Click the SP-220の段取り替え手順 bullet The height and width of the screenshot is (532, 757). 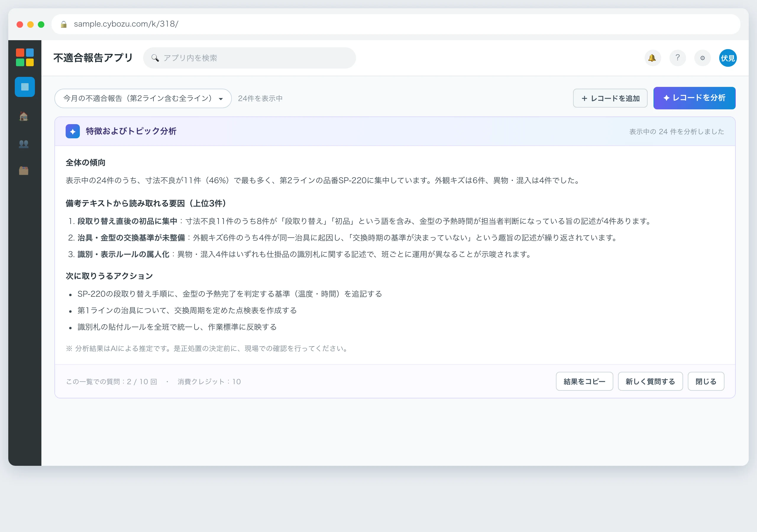tap(230, 294)
